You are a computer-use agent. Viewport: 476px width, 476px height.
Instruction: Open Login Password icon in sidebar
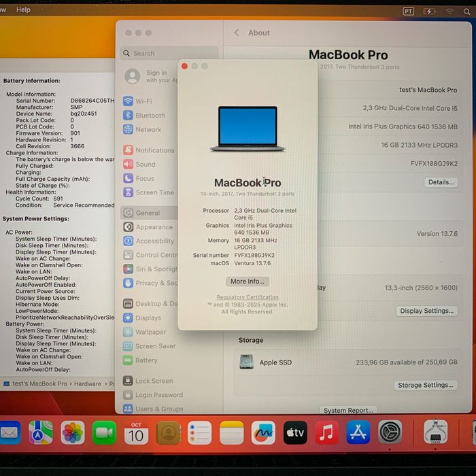128,394
